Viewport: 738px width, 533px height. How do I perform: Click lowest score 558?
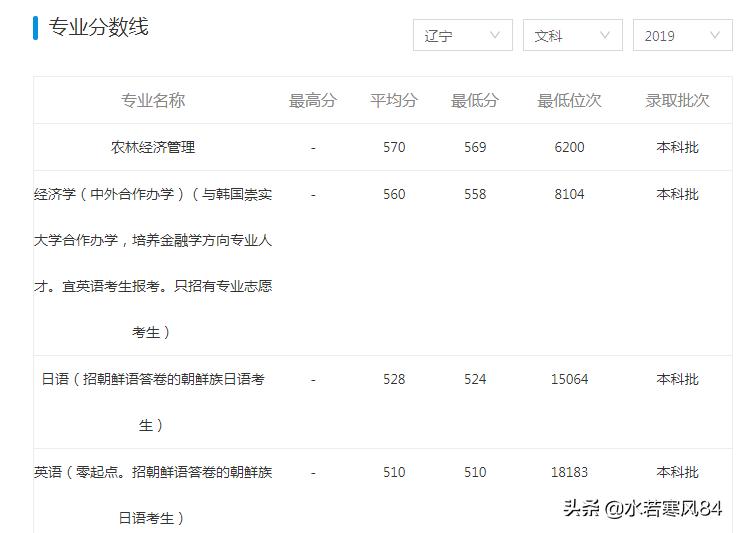pos(475,194)
